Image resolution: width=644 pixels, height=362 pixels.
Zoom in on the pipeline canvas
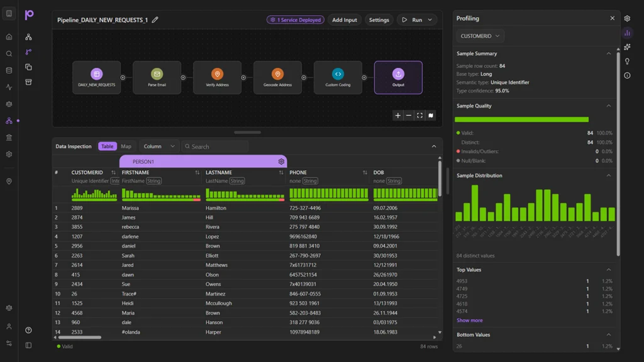click(x=397, y=116)
